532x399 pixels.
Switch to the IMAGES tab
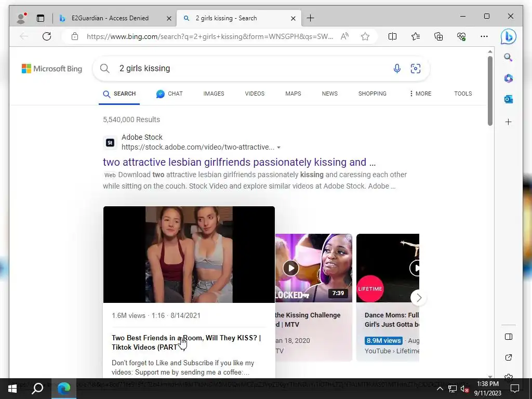pos(214,94)
